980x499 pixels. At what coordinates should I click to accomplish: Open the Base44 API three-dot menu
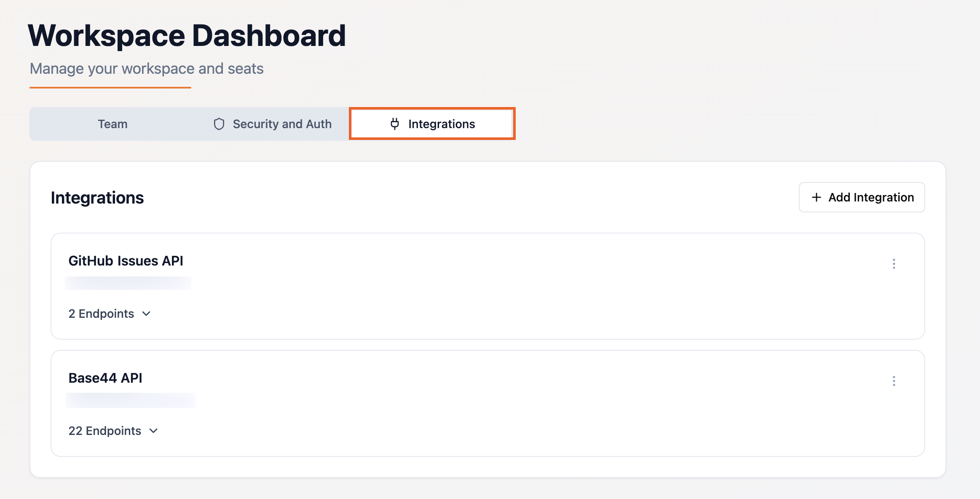tap(894, 381)
